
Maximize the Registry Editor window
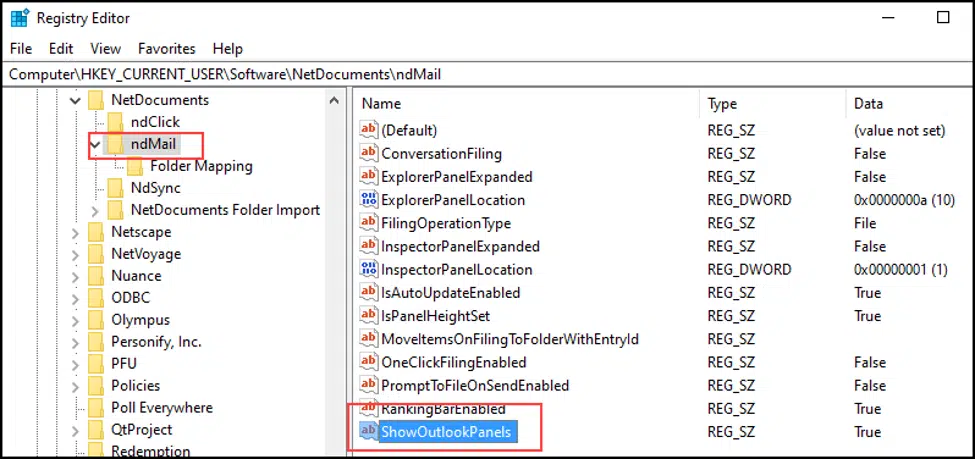coord(943,18)
